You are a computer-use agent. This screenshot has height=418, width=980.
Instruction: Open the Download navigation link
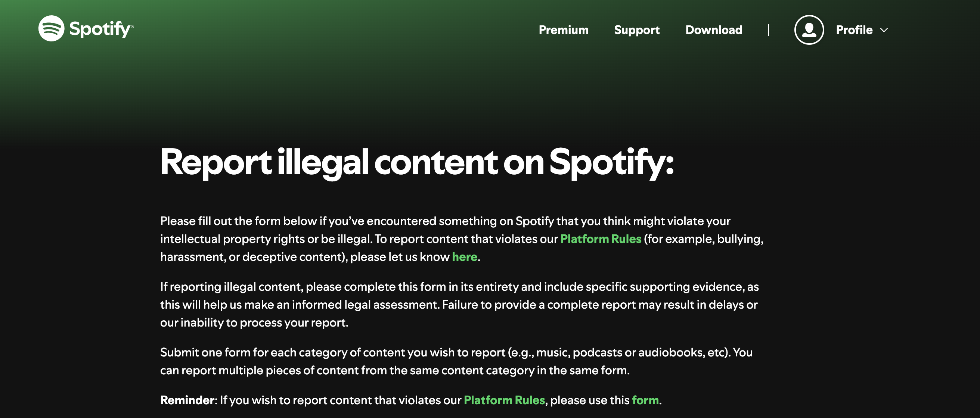click(714, 29)
